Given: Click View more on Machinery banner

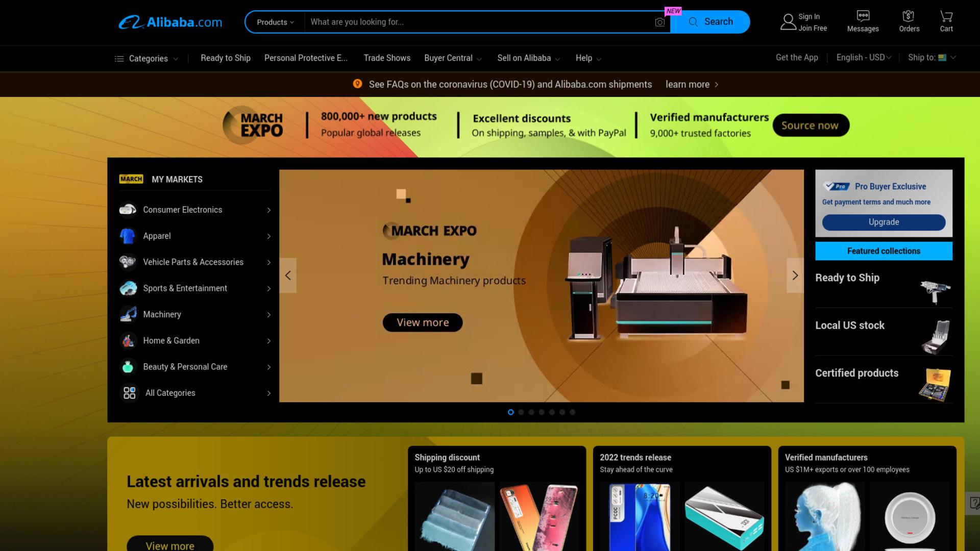Looking at the screenshot, I should pyautogui.click(x=423, y=322).
